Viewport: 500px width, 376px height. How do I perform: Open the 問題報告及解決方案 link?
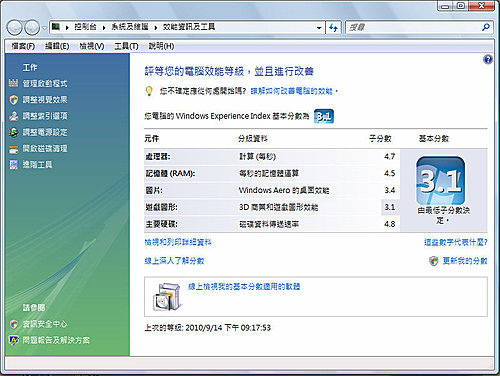pos(56,340)
